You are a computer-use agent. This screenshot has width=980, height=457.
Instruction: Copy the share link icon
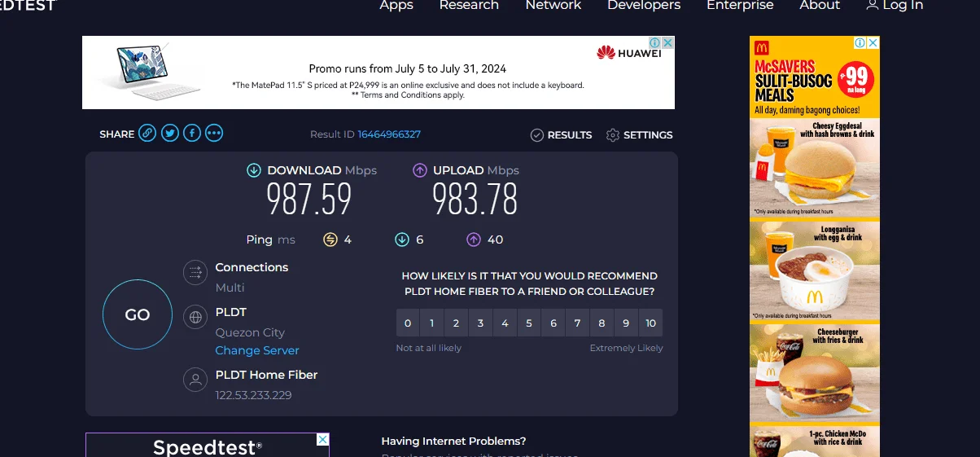tap(147, 134)
